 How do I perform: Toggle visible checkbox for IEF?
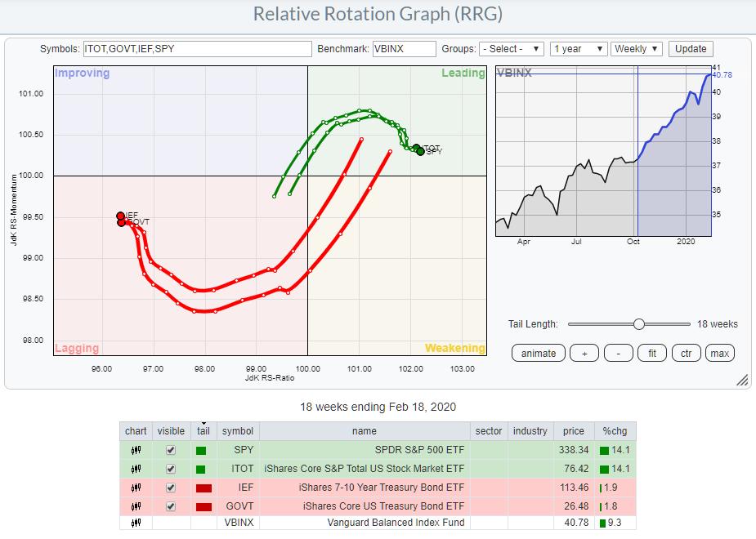(x=170, y=487)
